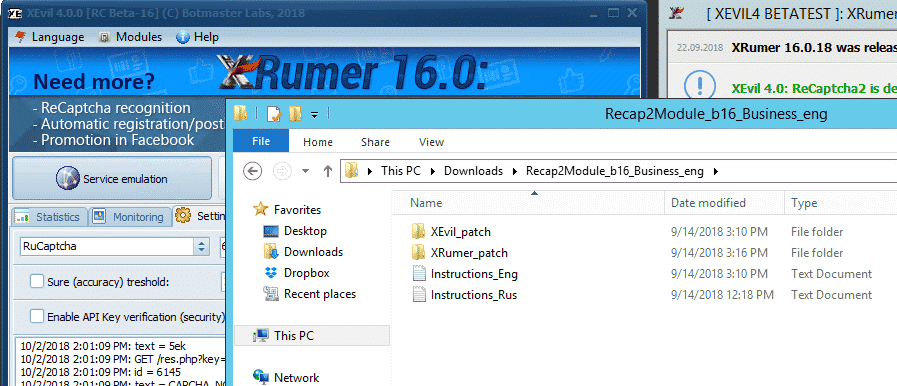Select the XRumer_patch folder
The height and width of the screenshot is (386, 897).
(469, 253)
